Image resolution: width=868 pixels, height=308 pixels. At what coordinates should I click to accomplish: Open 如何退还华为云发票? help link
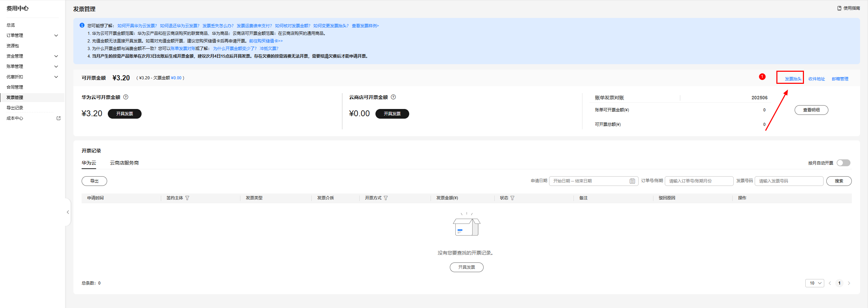[180, 26]
